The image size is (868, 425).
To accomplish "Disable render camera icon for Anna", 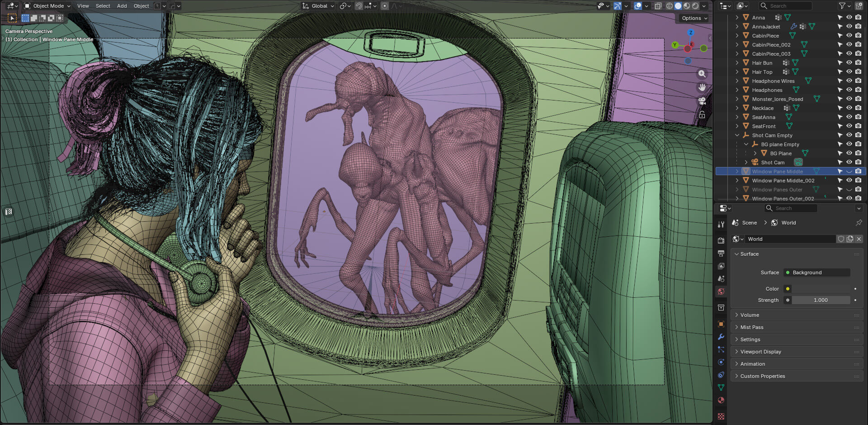I will pyautogui.click(x=858, y=17).
